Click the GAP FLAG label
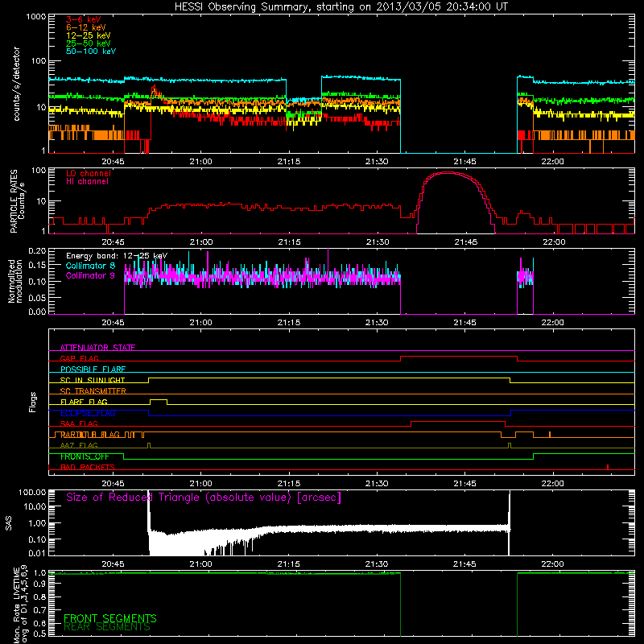Screen dimensions: 644x644 click(79, 358)
